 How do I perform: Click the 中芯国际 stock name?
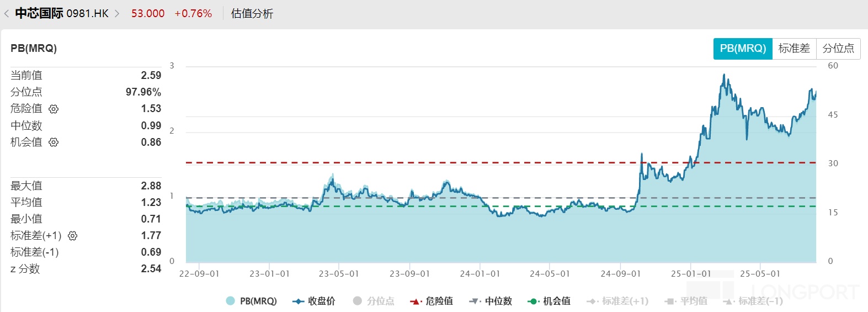click(39, 13)
